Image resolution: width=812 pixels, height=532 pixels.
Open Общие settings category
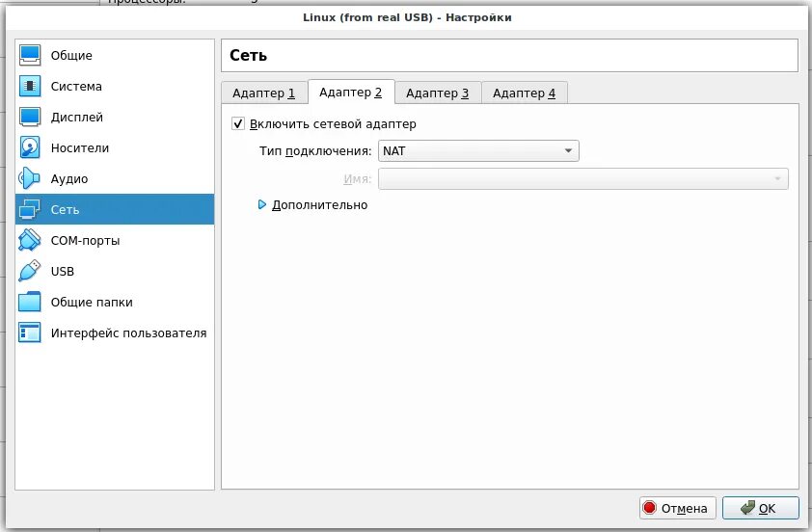tap(115, 55)
